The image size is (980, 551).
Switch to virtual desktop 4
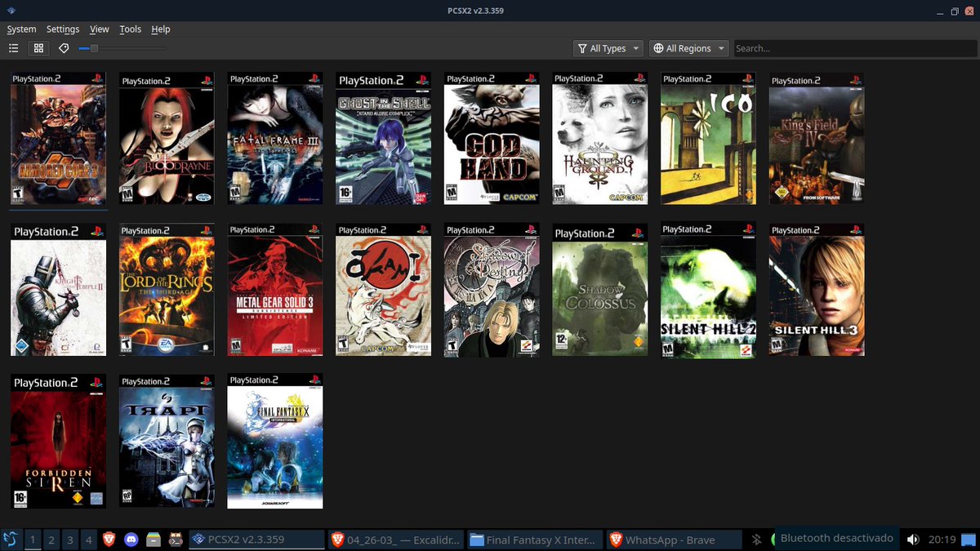click(x=89, y=540)
